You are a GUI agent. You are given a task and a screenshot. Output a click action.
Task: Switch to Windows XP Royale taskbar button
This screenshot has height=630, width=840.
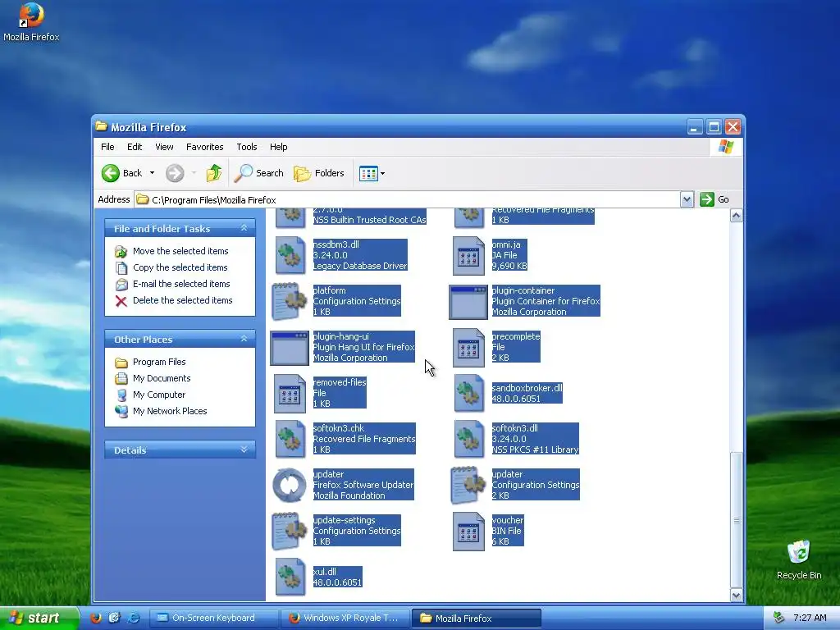click(345, 618)
